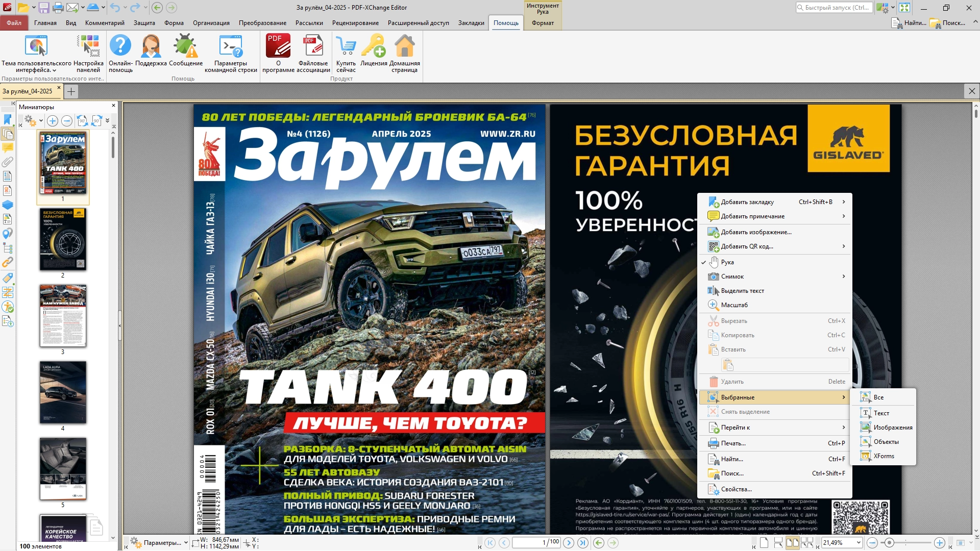Click the License key icon
The height and width of the screenshot is (551, 980).
click(374, 46)
